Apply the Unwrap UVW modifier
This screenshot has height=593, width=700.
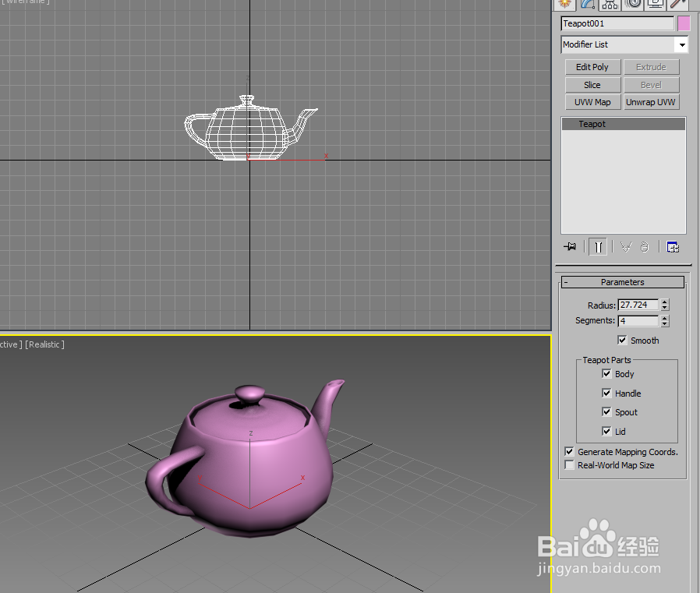pyautogui.click(x=651, y=102)
